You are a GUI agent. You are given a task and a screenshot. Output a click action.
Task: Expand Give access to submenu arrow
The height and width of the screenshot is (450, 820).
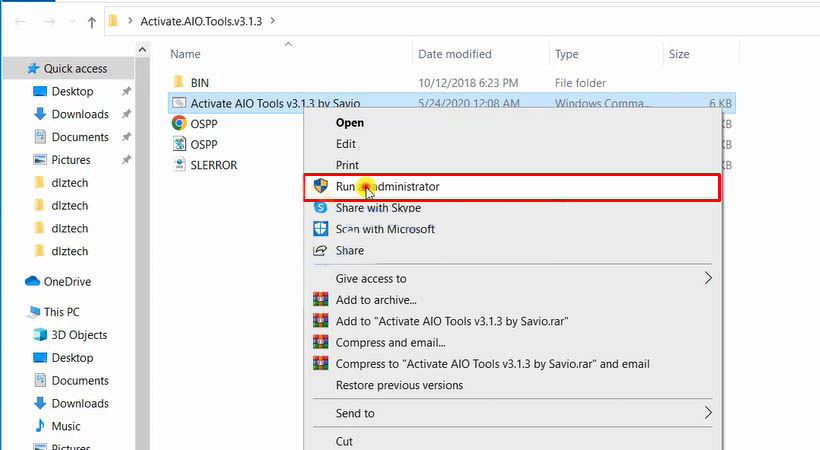coord(708,278)
